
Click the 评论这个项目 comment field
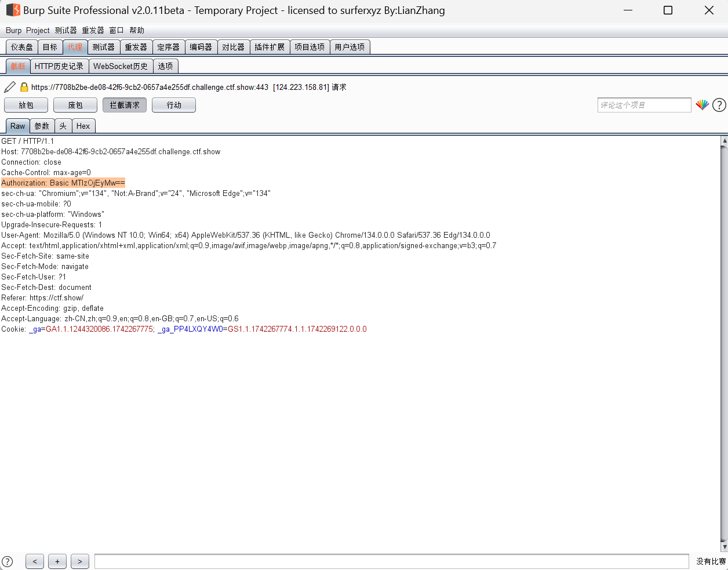tap(645, 105)
